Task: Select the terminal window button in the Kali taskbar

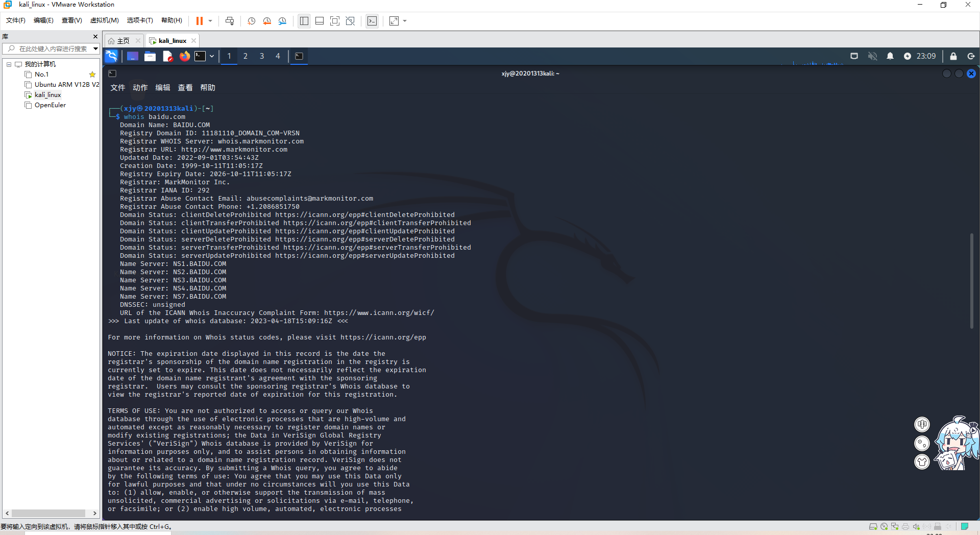Action: click(x=299, y=56)
